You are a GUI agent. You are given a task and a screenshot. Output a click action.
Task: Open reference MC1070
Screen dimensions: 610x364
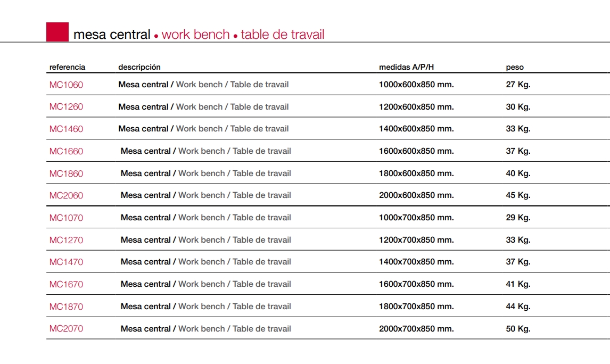point(66,218)
